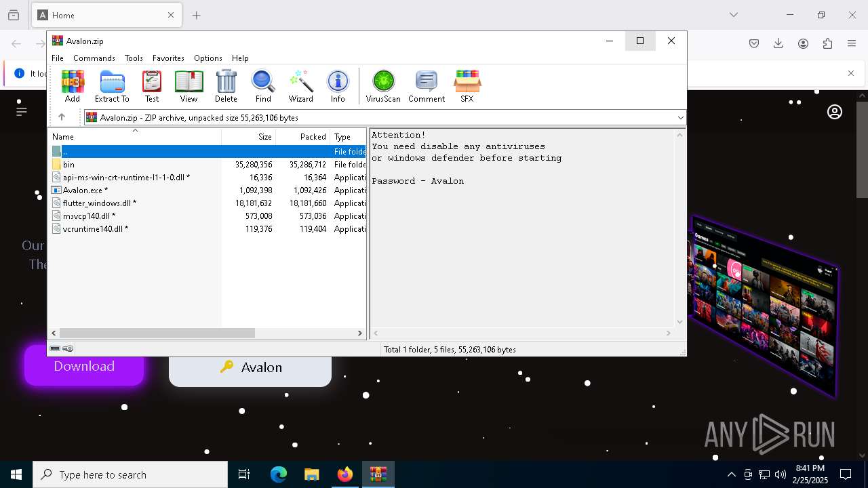868x488 pixels.
Task: Start VirusScan on the archive
Action: click(383, 86)
